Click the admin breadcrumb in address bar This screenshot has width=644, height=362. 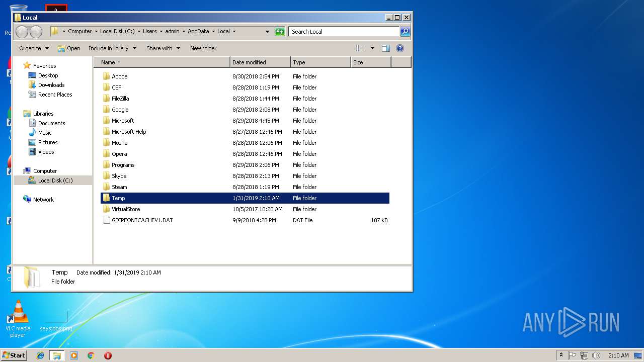point(173,31)
